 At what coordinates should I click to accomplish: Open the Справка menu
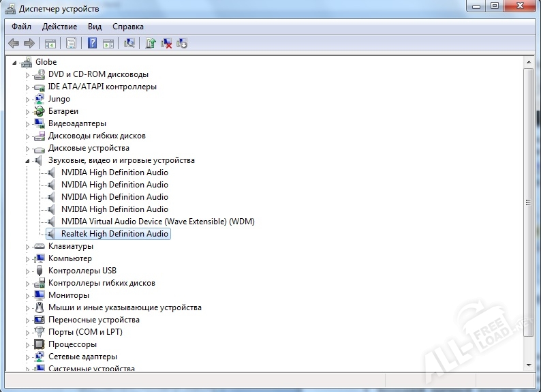click(128, 27)
